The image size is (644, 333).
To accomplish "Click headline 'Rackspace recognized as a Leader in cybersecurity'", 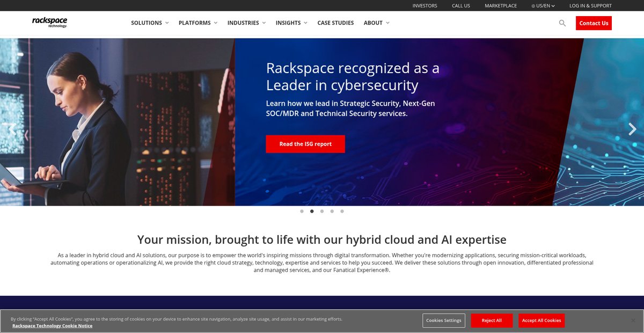I will (353, 77).
